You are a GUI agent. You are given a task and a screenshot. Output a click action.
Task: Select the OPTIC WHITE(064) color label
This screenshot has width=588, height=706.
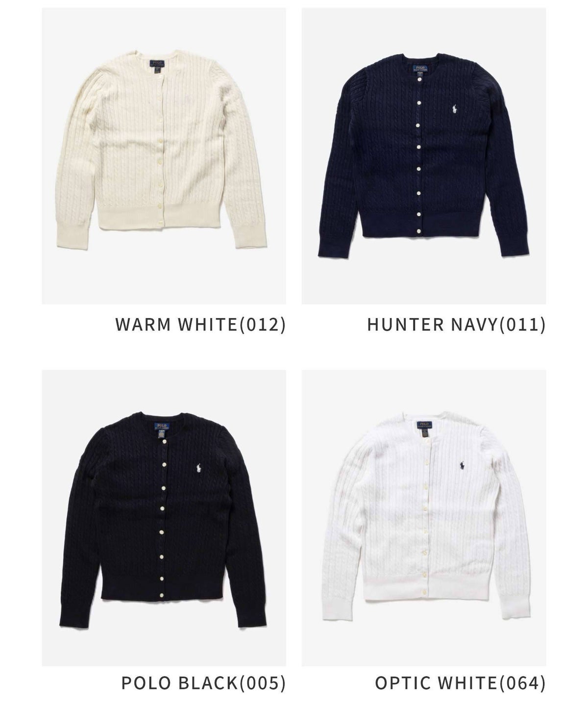461,682
